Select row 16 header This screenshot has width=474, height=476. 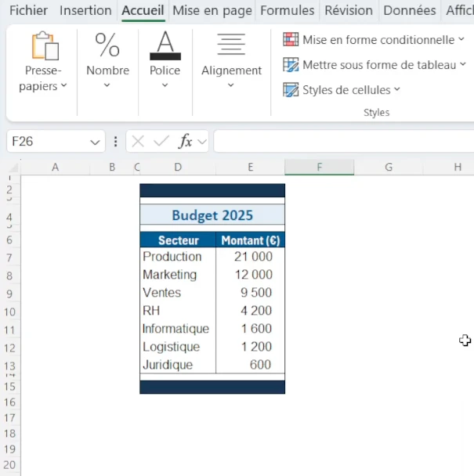[x=9, y=402]
